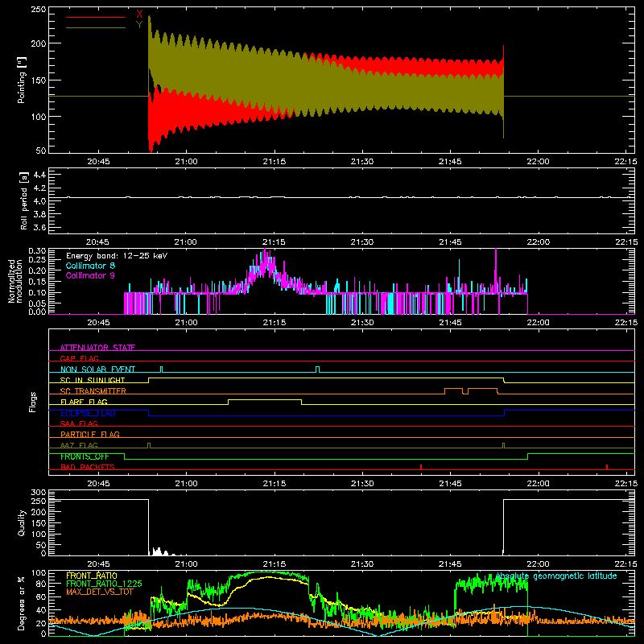This screenshot has width=644, height=644.
Task: Click the Pointing axis title
Action: click(22, 80)
